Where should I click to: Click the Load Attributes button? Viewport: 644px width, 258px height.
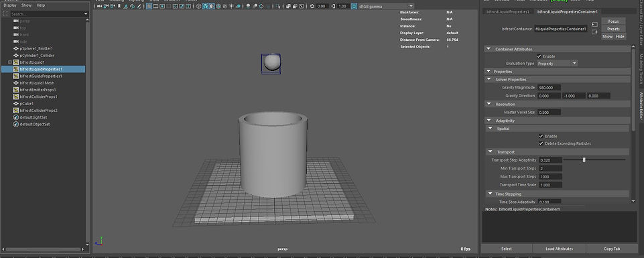(x=559, y=249)
